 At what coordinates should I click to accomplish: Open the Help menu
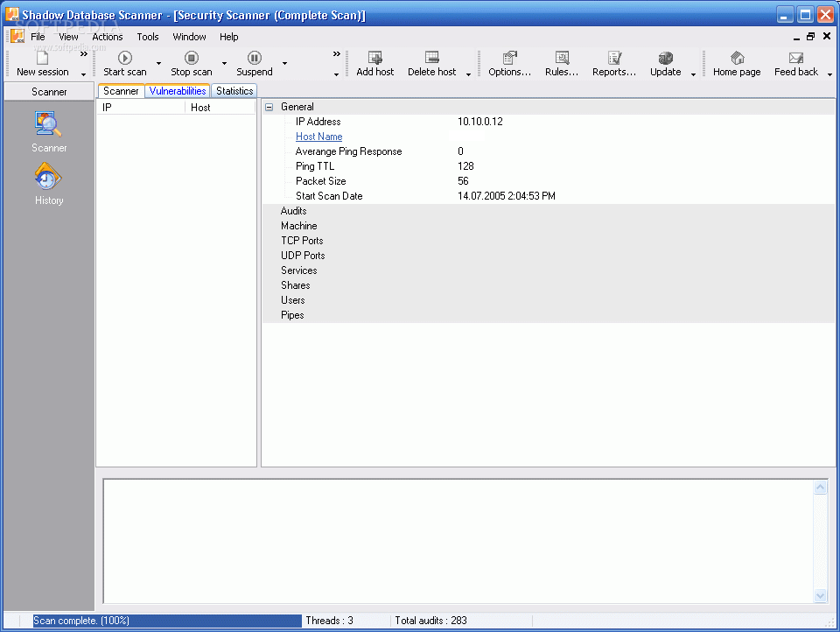[228, 37]
